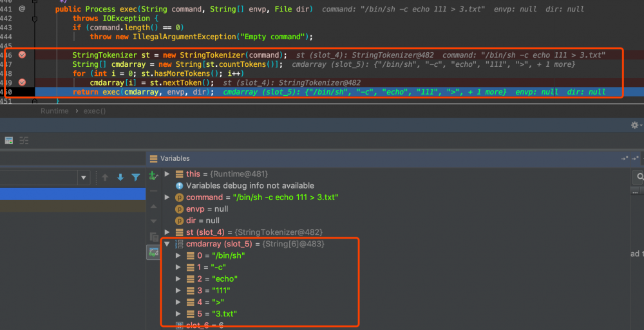Click the parameter icon next to command

point(180,197)
